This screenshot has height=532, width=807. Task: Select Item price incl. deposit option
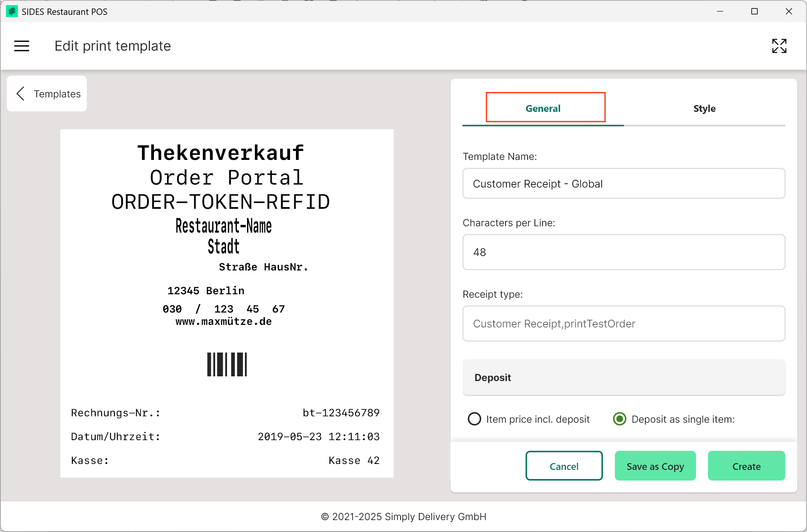[x=475, y=419]
